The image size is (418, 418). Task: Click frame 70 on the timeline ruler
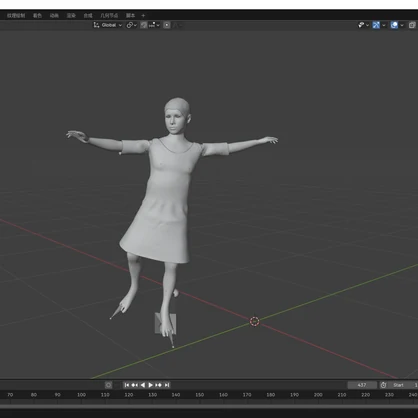[x=10, y=395]
